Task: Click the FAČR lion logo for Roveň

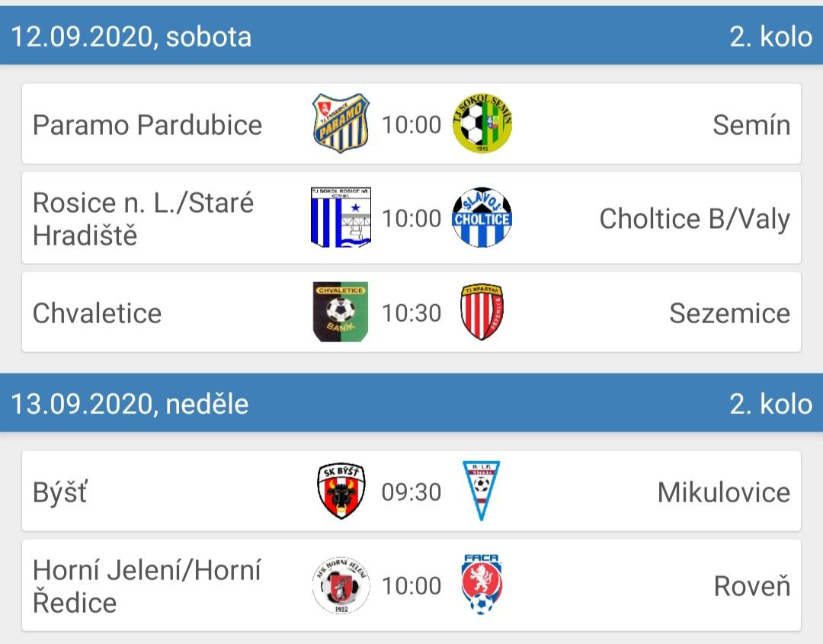Action: pyautogui.click(x=482, y=584)
